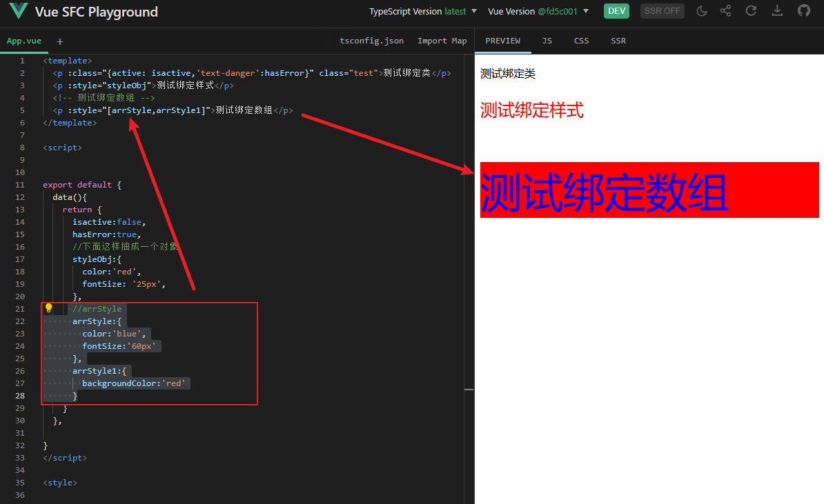Click the opening <style> tag line
824x504 pixels.
tap(60, 483)
